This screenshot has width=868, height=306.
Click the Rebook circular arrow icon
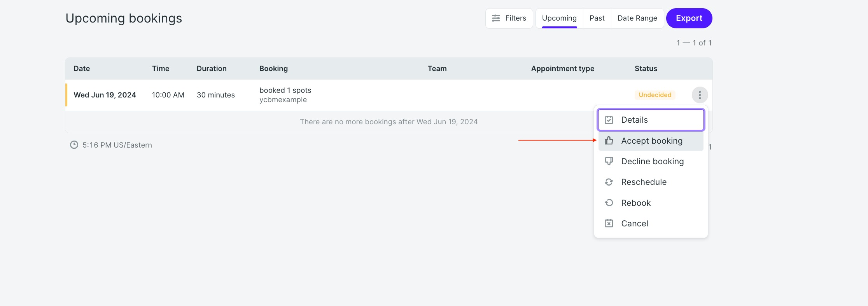(609, 203)
